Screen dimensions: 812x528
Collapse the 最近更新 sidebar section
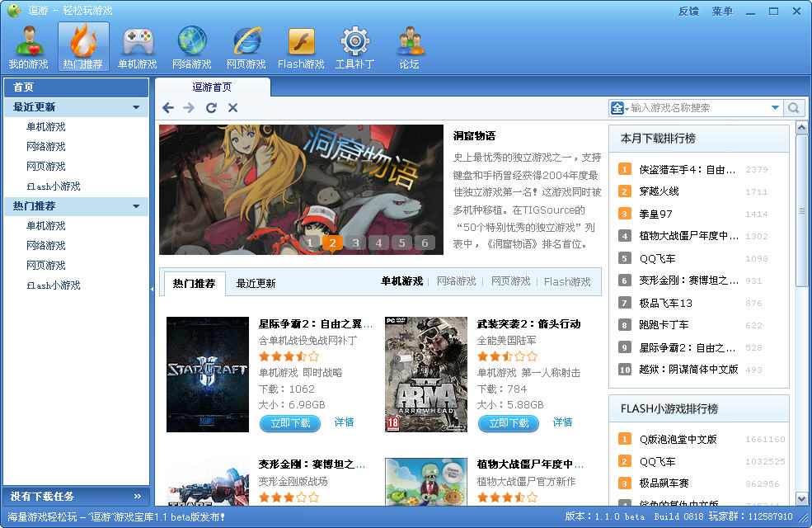(x=136, y=107)
